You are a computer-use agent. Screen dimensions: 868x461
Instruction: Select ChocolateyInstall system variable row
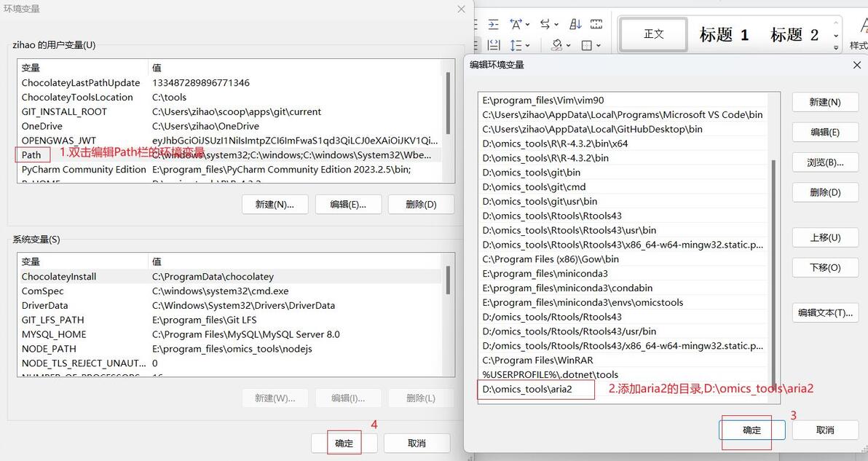tap(229, 276)
